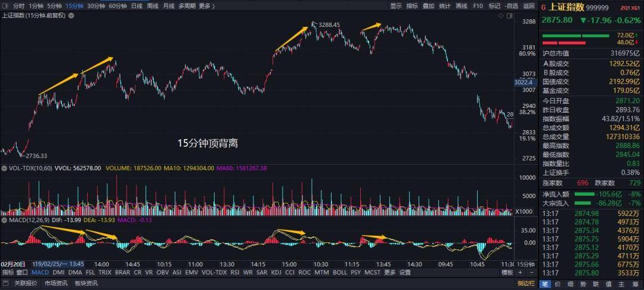Select the RSI indicator tab
The image size is (644, 290).
(234, 272)
